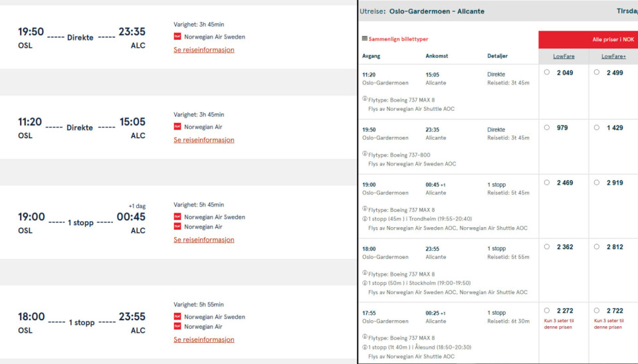Choose the 2 272 fare for 17:55 flight
638x364 pixels.
click(547, 310)
